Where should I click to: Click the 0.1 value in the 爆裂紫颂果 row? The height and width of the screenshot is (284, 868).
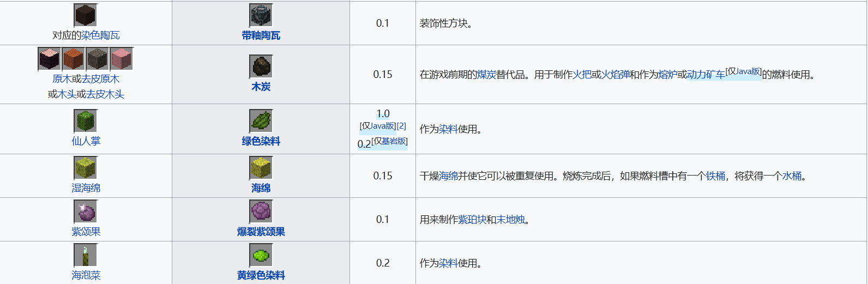(x=383, y=220)
